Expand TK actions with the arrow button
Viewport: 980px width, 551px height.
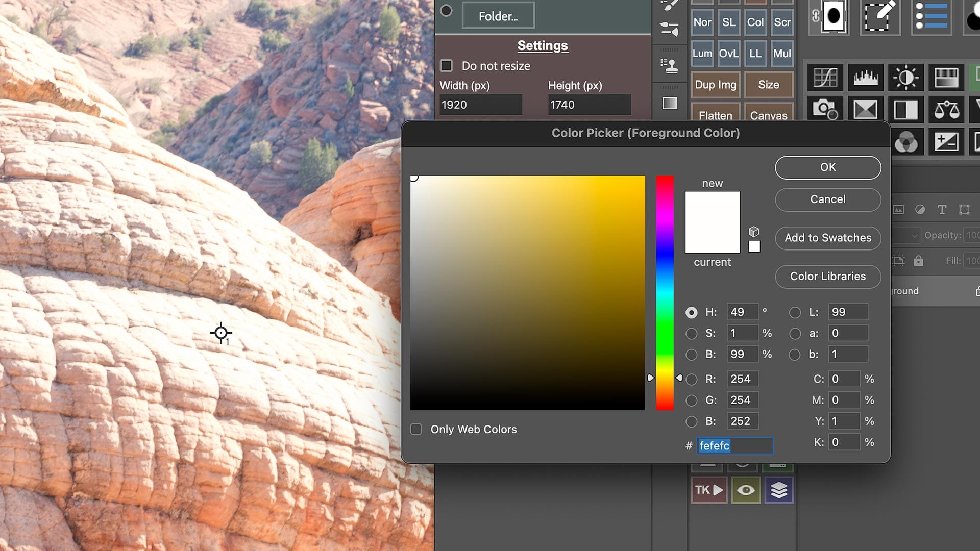coord(719,490)
